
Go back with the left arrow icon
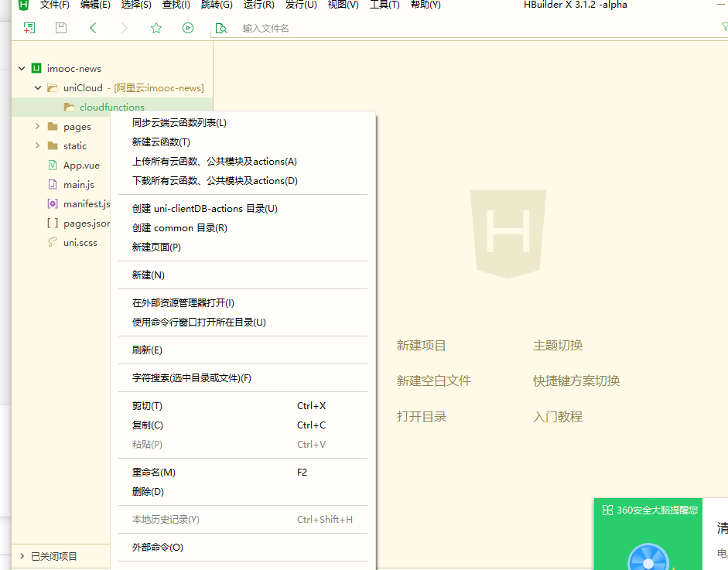pyautogui.click(x=93, y=28)
